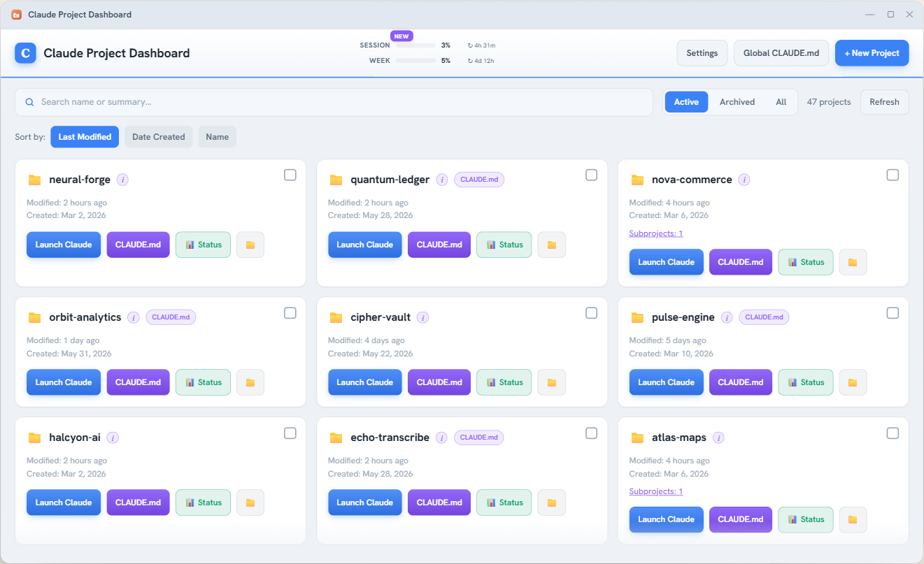Image resolution: width=924 pixels, height=564 pixels.
Task: Click session reset timer icon 4h 31m
Action: 471,45
